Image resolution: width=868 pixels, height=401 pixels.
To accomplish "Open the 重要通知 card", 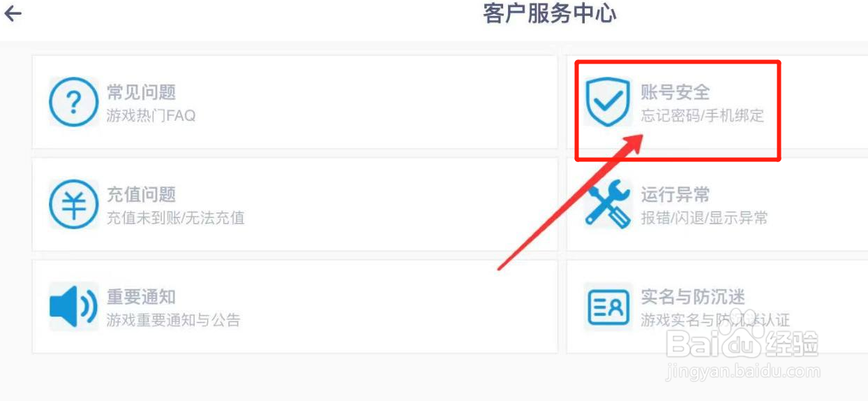I will [x=294, y=307].
